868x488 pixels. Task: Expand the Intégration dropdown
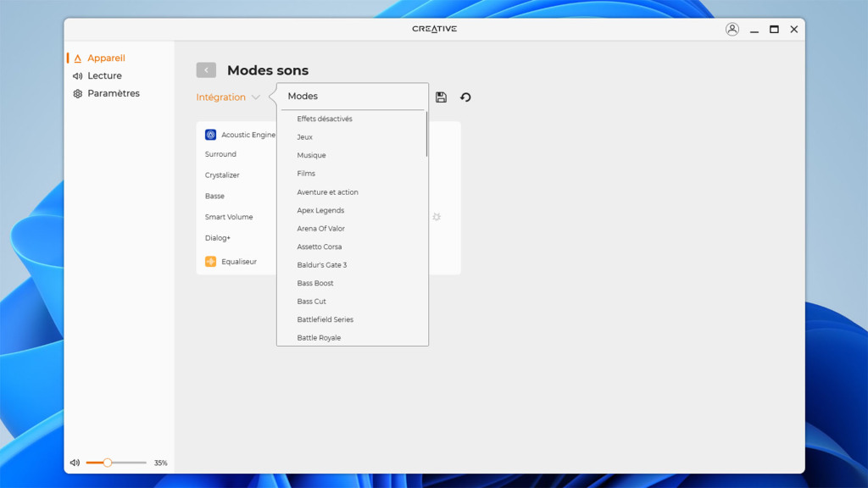click(228, 97)
